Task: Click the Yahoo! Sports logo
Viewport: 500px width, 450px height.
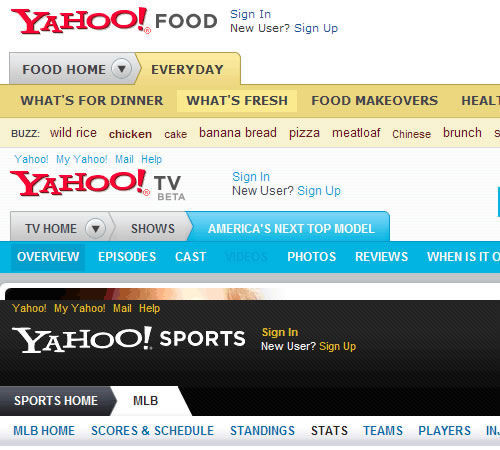Action: (128, 339)
